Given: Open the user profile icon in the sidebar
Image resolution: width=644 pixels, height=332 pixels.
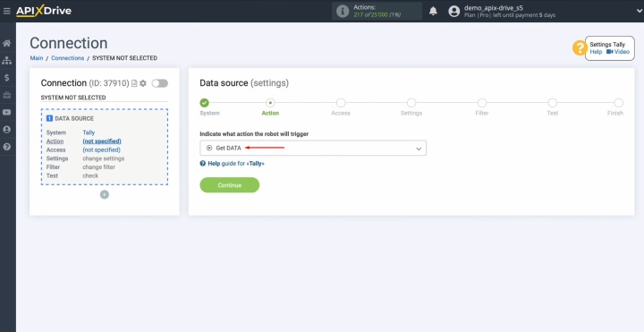Looking at the screenshot, I should point(6,130).
